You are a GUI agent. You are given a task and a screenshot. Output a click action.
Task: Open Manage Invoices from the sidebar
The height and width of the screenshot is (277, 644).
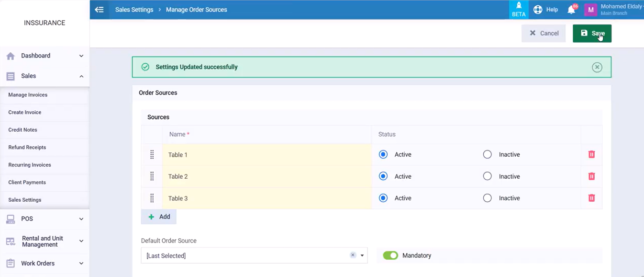[x=28, y=95]
